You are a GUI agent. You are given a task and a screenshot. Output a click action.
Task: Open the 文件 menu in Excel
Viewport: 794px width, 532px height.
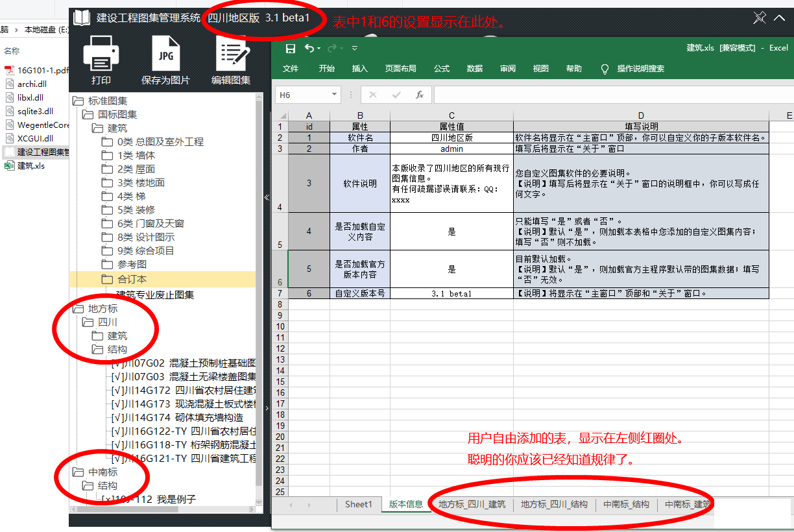[x=291, y=69]
